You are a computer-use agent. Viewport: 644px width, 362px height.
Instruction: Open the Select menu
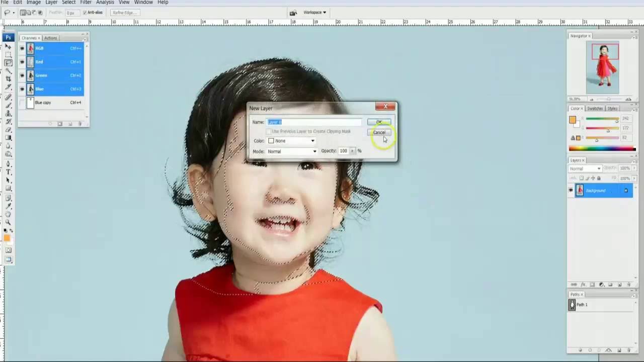69,3
